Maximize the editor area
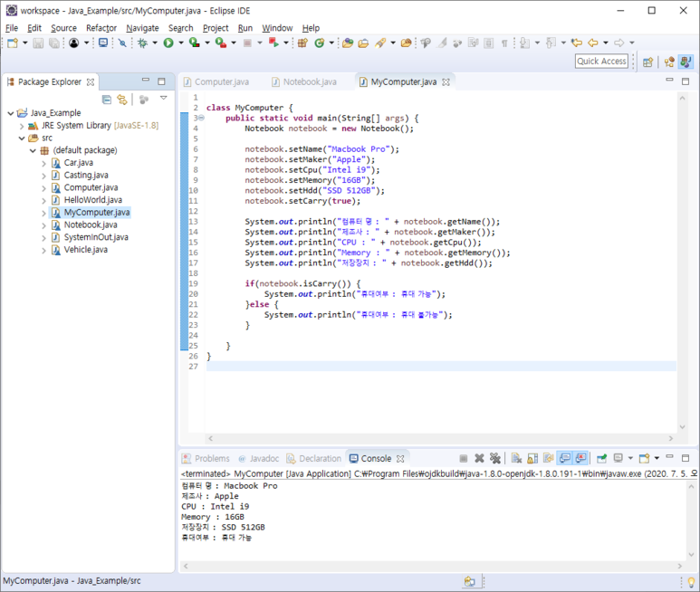700x592 pixels. point(686,81)
